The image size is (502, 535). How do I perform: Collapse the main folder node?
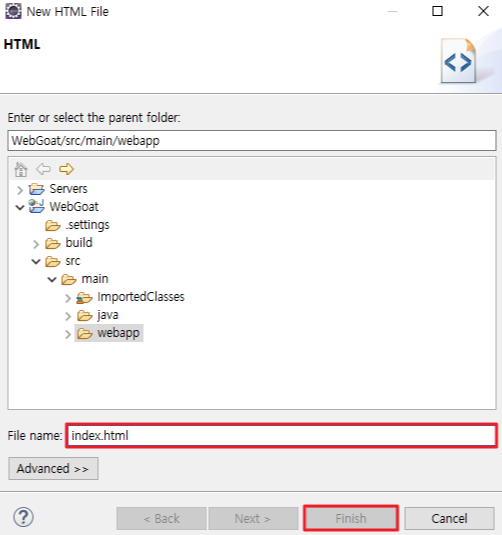[52, 280]
